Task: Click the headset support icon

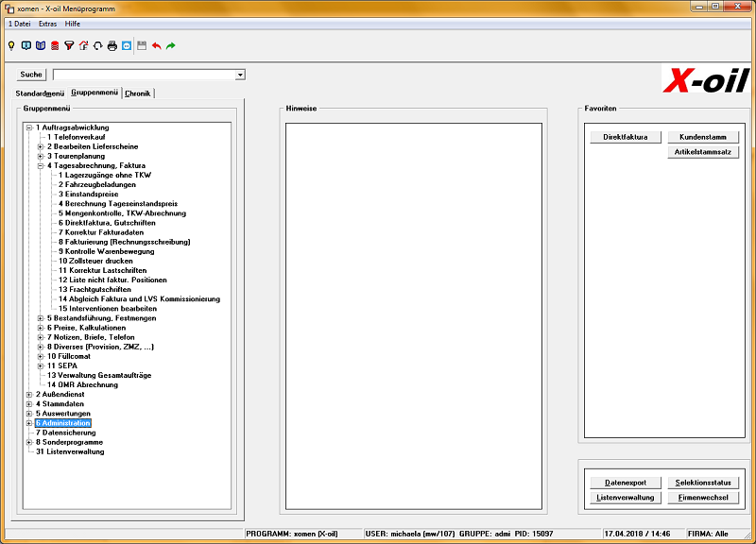Action: 98,45
